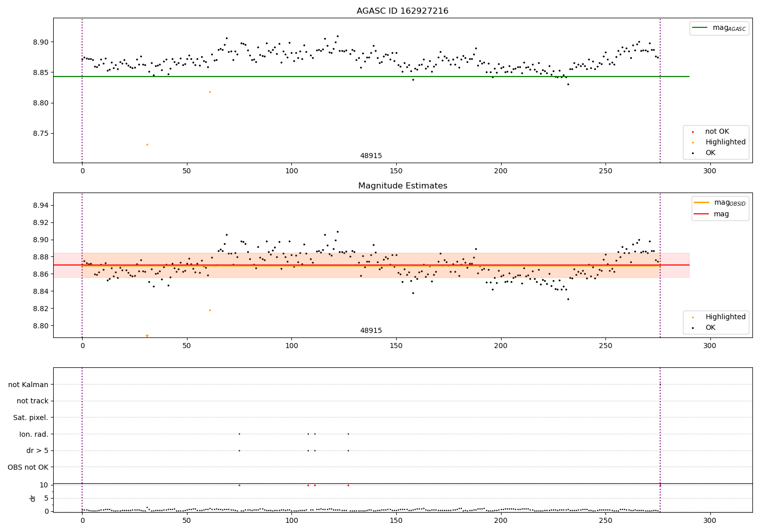This screenshot has height=532, width=760.
Task: Click the 'Magnitude Estimates' subplot title
Action: [402, 186]
